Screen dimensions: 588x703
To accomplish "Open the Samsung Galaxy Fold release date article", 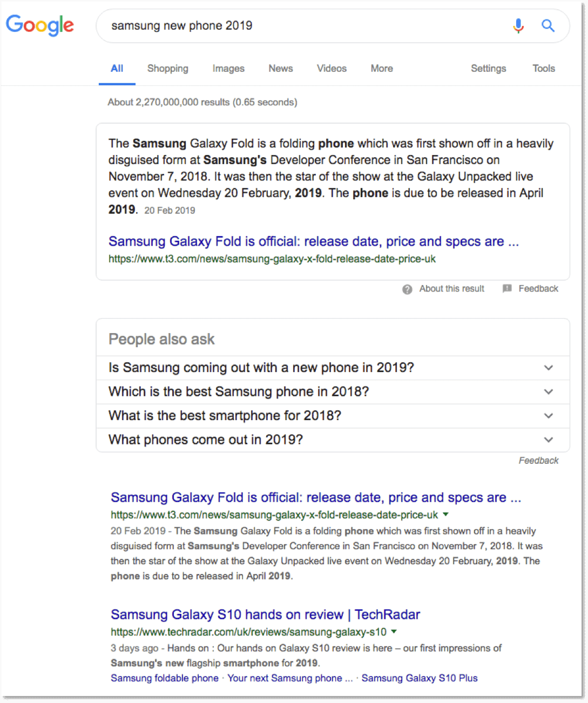I will click(x=315, y=497).
